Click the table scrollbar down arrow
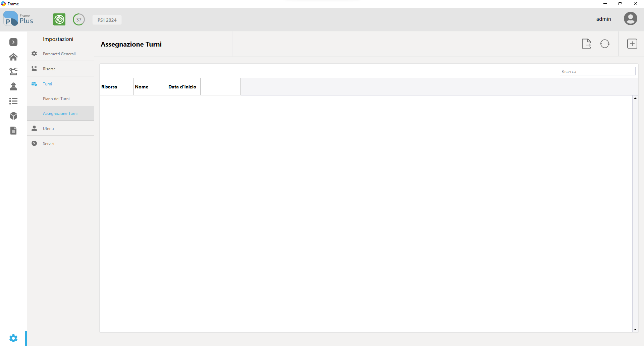The height and width of the screenshot is (346, 644). [635, 330]
